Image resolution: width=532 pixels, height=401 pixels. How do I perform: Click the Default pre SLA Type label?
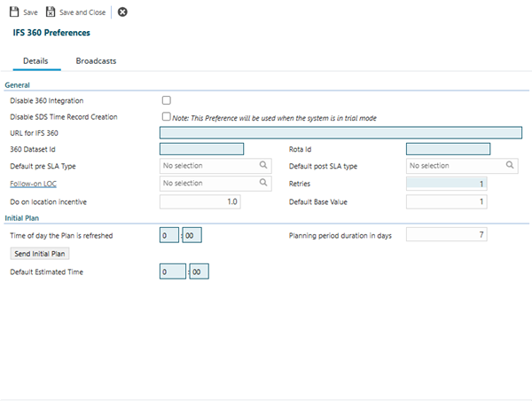point(43,167)
